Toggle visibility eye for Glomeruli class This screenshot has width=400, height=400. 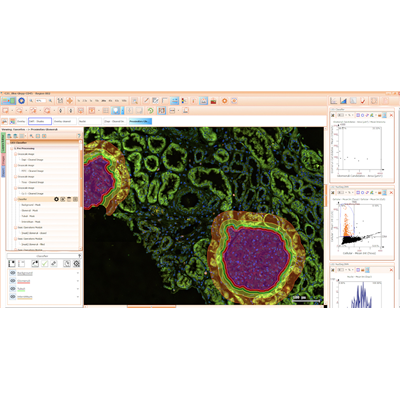pyautogui.click(x=13, y=281)
